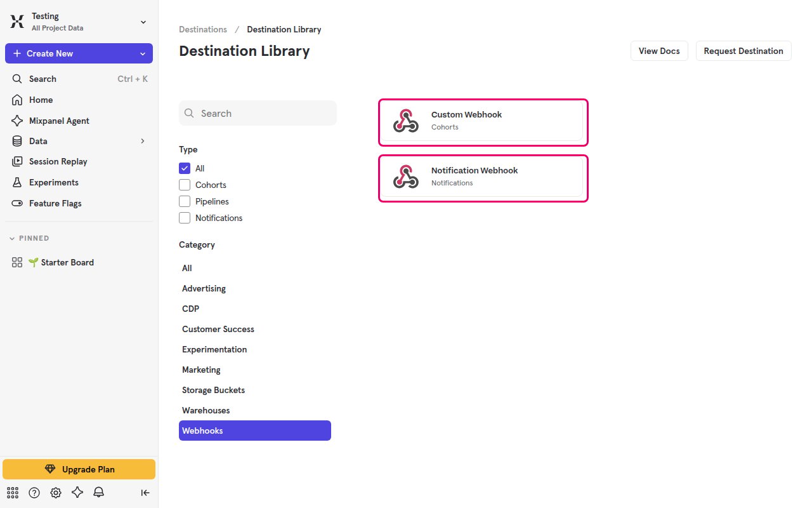Image resolution: width=812 pixels, height=508 pixels.
Task: Click the View Docs button
Action: [x=659, y=51]
